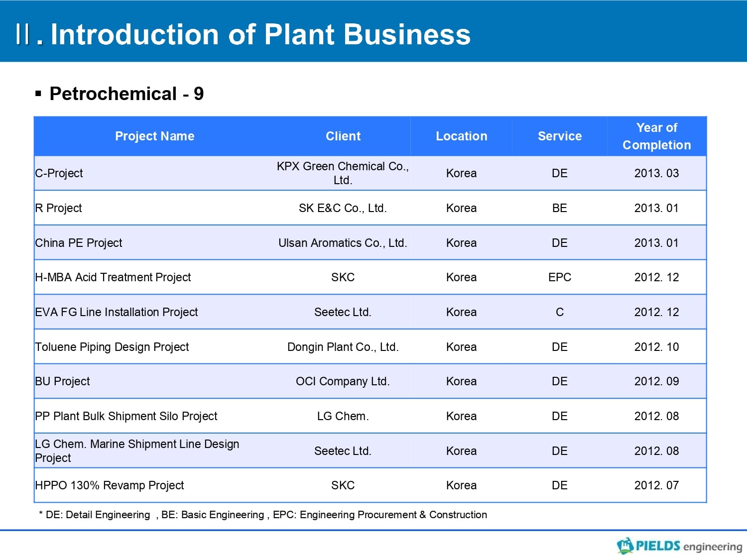Select the slide title 'Introduction of Plant Business'

click(260, 34)
